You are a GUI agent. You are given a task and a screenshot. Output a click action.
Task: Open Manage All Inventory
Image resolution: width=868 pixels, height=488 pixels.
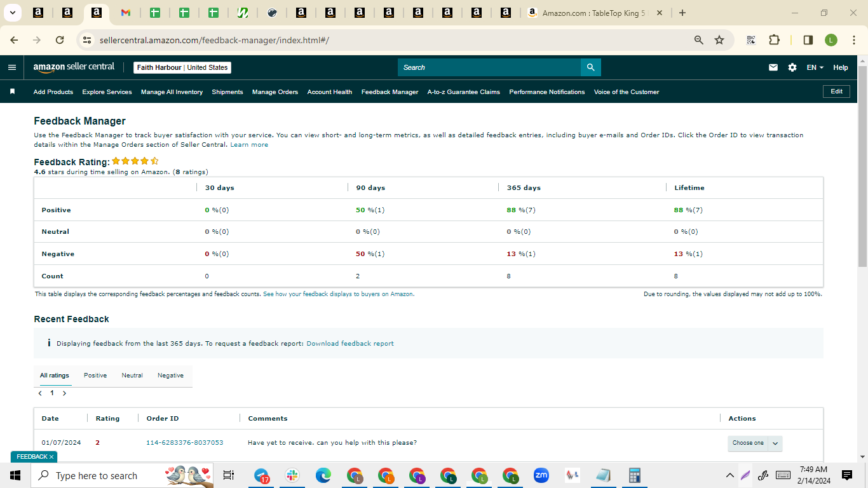tap(172, 92)
